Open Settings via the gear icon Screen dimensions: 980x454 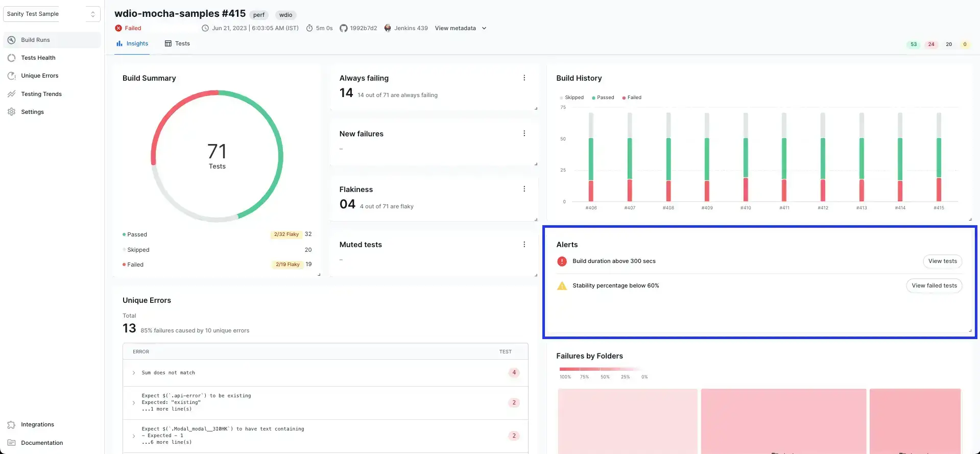pos(12,112)
